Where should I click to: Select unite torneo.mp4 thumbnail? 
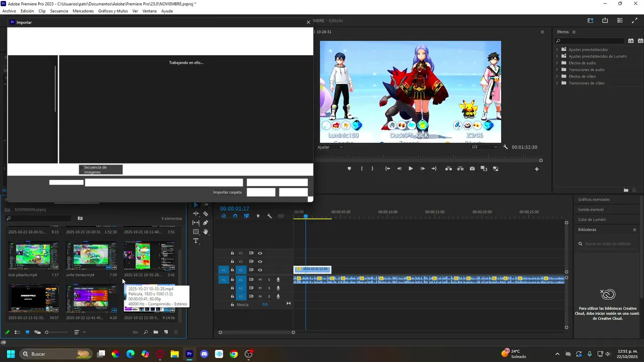(x=92, y=256)
